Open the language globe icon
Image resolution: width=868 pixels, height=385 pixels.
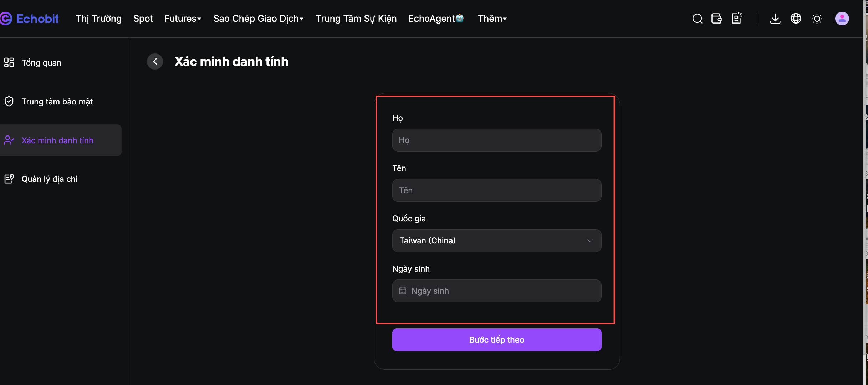(x=796, y=19)
